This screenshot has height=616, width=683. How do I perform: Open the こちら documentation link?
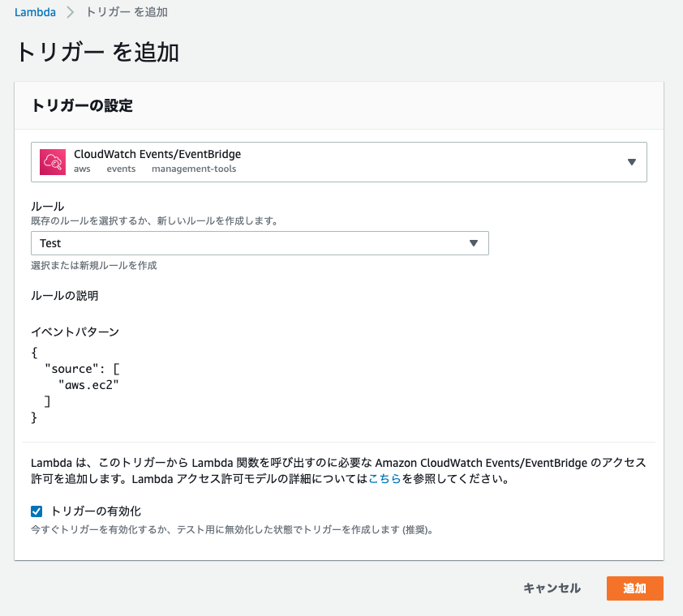click(x=384, y=479)
